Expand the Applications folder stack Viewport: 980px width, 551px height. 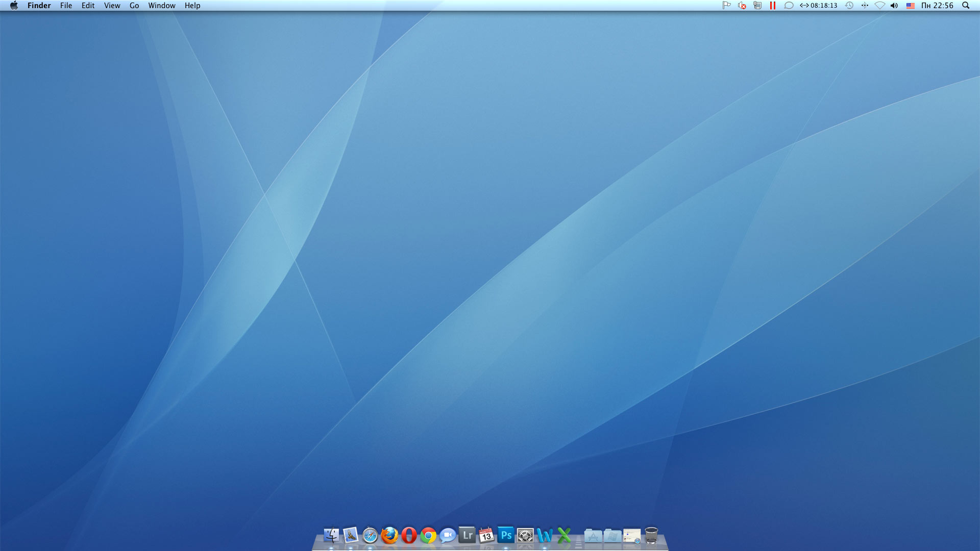point(593,535)
